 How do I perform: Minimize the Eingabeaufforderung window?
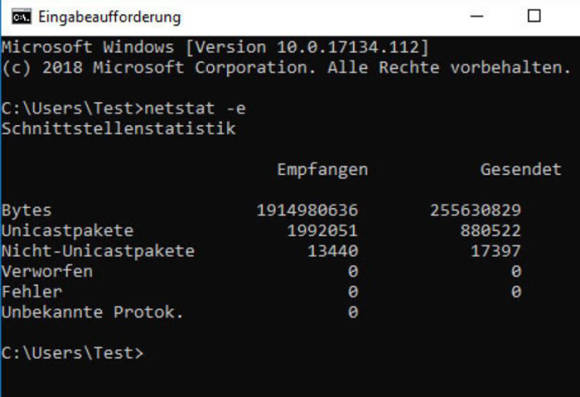(x=476, y=16)
